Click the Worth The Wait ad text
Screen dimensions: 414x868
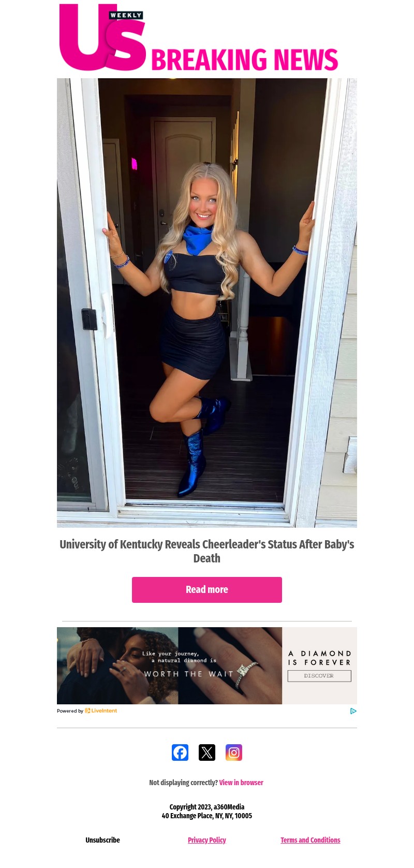point(189,674)
